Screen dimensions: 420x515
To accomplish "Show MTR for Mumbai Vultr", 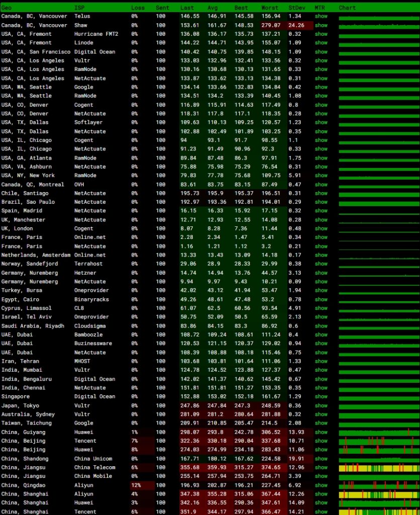I will [321, 370].
